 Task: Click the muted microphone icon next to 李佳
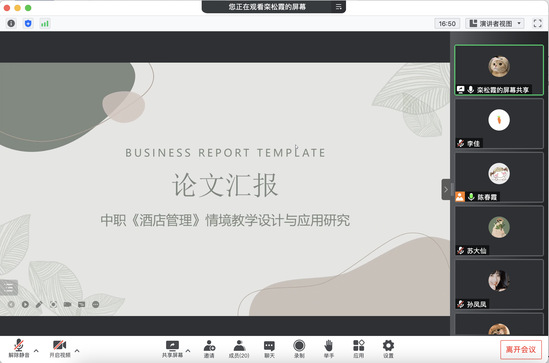[x=460, y=143]
